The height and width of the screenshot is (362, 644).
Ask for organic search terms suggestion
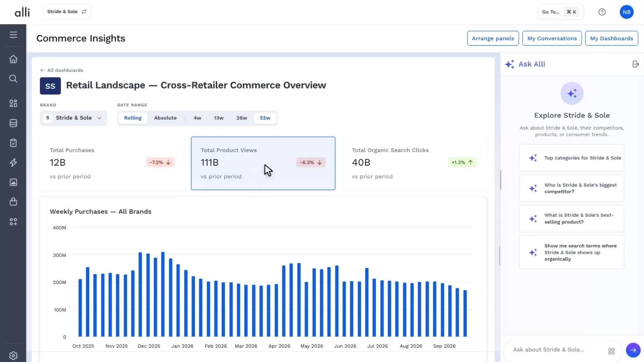pos(572,252)
